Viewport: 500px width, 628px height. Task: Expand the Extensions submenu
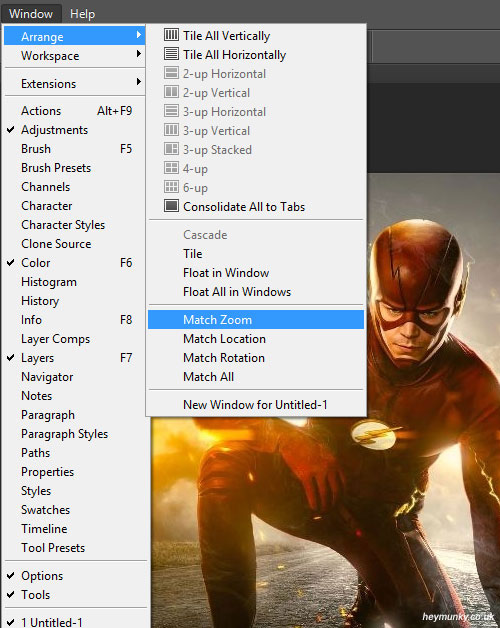tap(75, 84)
